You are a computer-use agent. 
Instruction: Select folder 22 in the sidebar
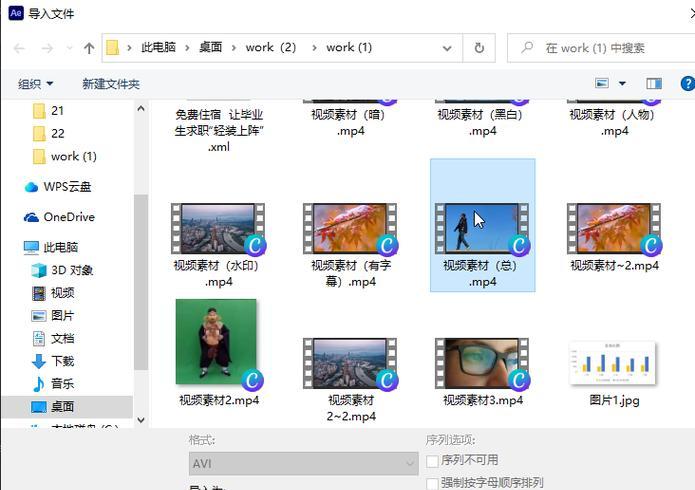[x=49, y=133]
